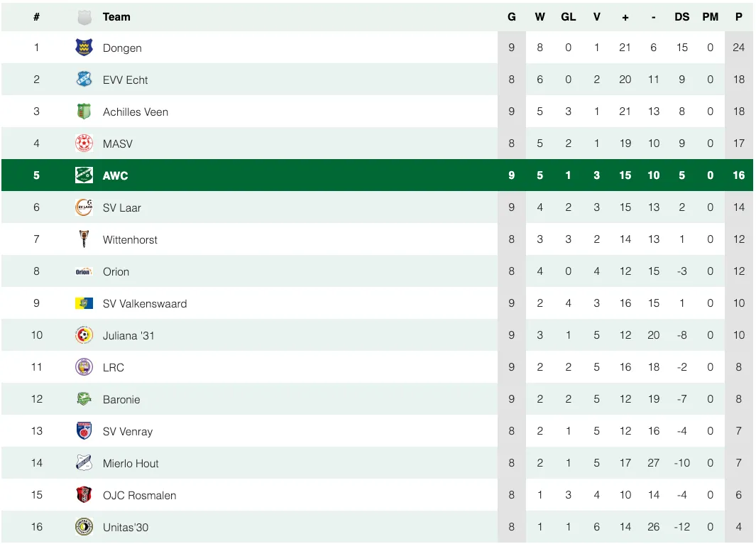Click the placeholder shield icon in header
756x544 pixels.
84,17
